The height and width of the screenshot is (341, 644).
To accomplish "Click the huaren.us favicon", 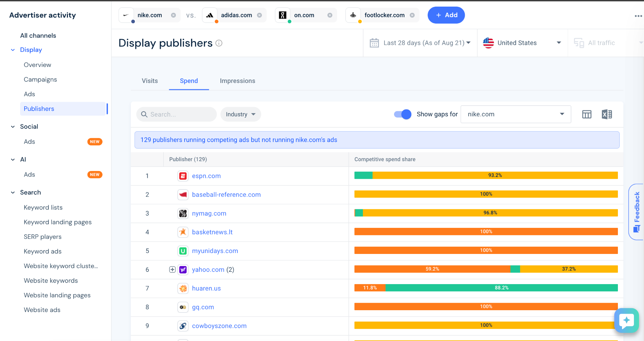I will tap(183, 288).
